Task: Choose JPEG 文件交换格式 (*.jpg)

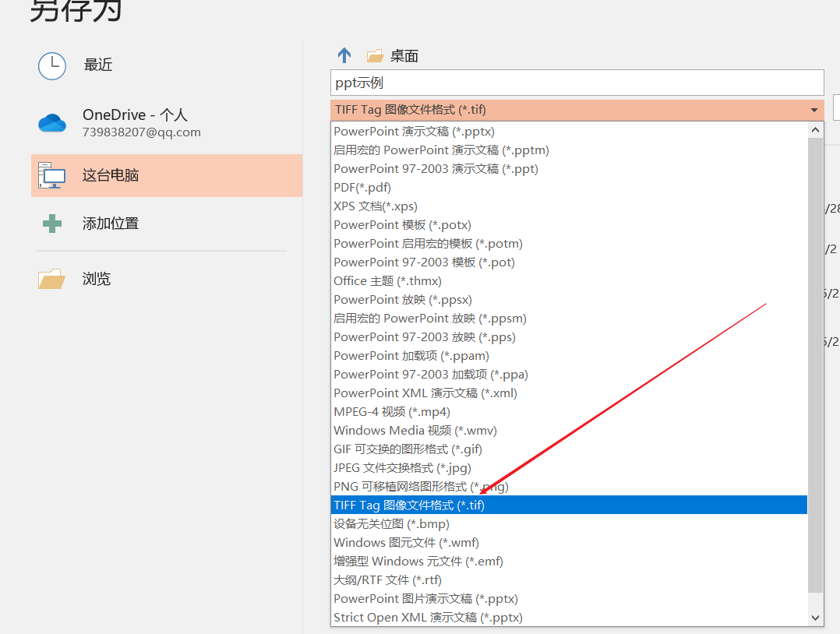Action: pos(569,468)
